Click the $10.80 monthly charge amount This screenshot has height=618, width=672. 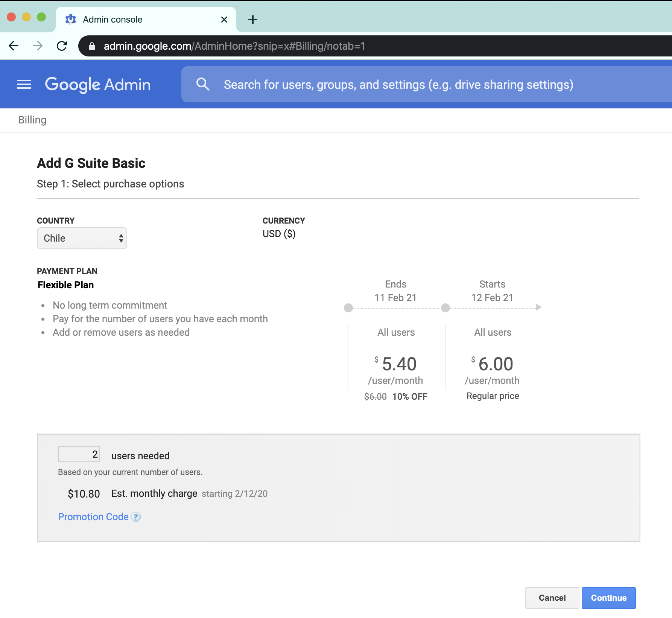point(84,494)
